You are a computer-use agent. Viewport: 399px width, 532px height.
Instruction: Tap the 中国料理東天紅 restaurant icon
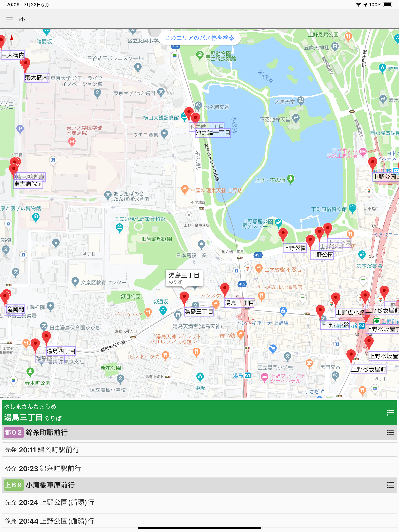tap(184, 189)
